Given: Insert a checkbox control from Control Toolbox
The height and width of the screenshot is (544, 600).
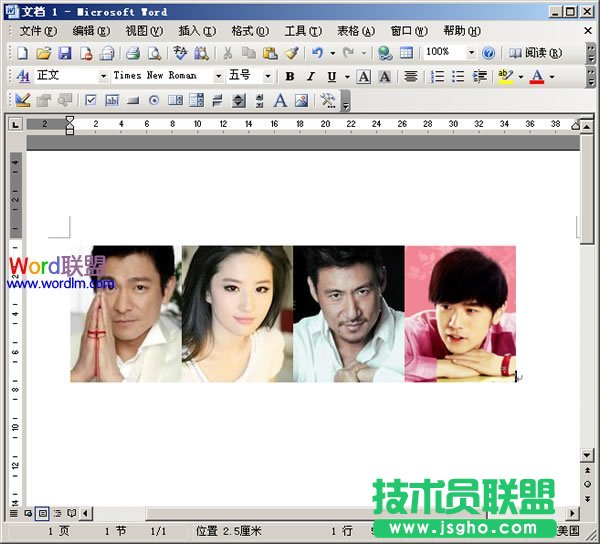Looking at the screenshot, I should pyautogui.click(x=91, y=100).
